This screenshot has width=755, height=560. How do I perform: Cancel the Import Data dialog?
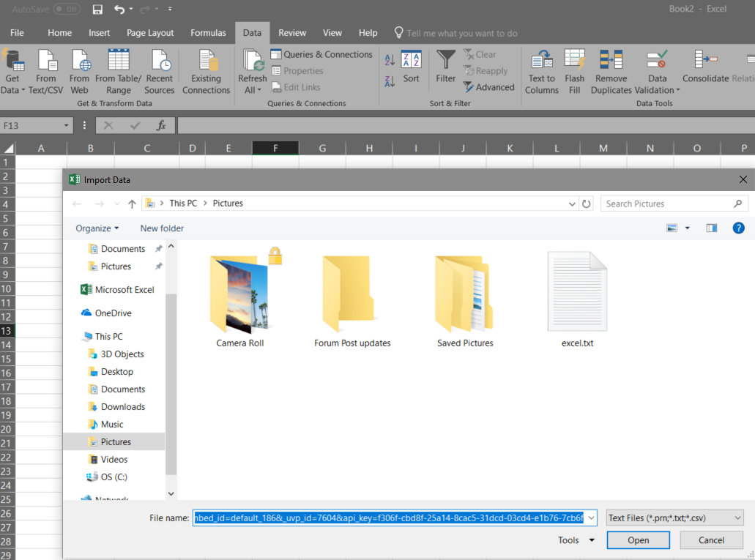point(711,540)
